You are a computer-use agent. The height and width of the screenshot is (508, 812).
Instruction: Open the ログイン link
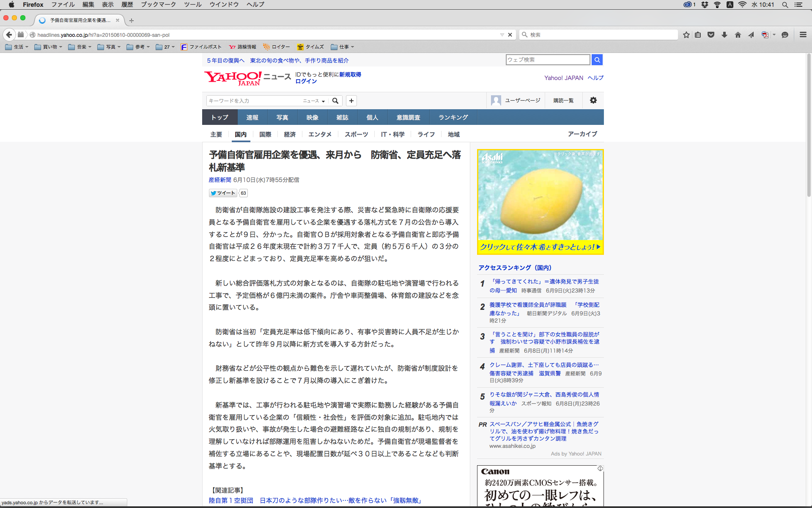306,81
